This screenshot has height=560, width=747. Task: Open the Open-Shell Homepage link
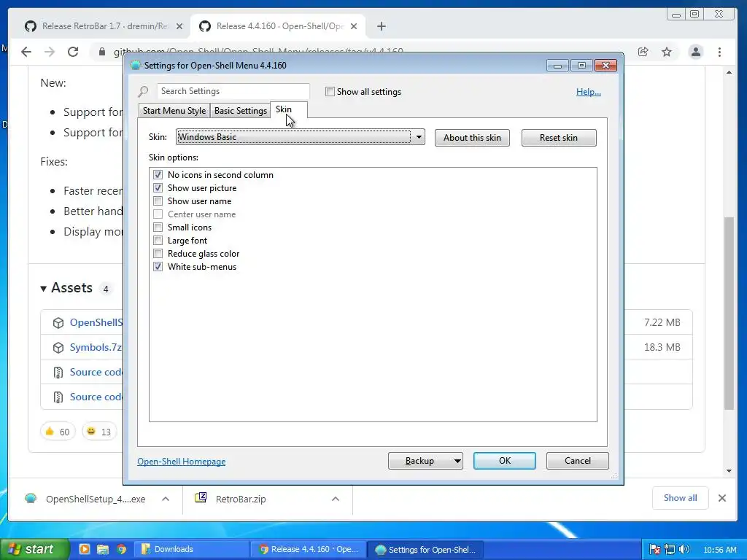(x=182, y=461)
